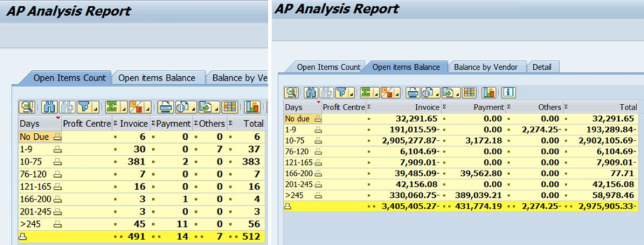The width and height of the screenshot is (644, 245).
Task: Click Display Graphic chart in Open Items Count toolbar
Action: tap(253, 107)
